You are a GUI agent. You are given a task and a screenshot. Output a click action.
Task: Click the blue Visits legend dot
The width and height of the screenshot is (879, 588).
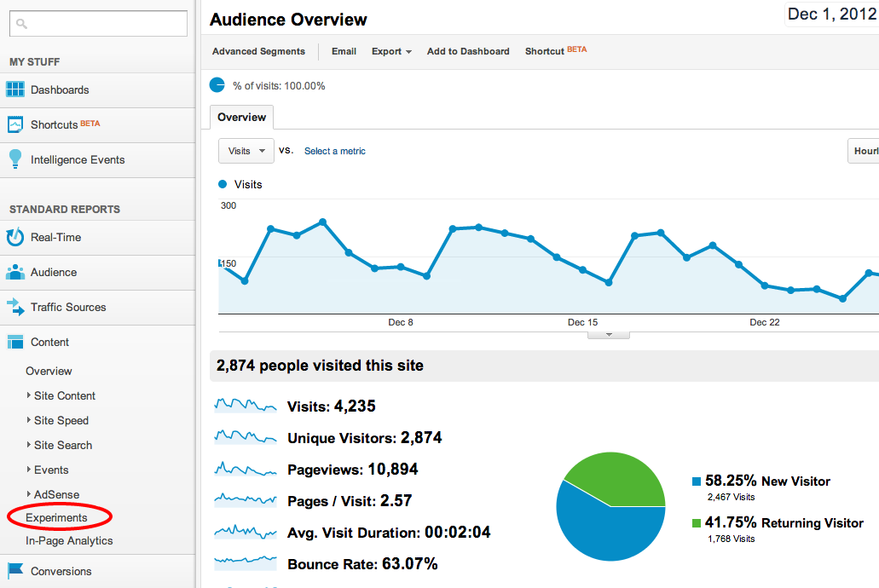(223, 184)
